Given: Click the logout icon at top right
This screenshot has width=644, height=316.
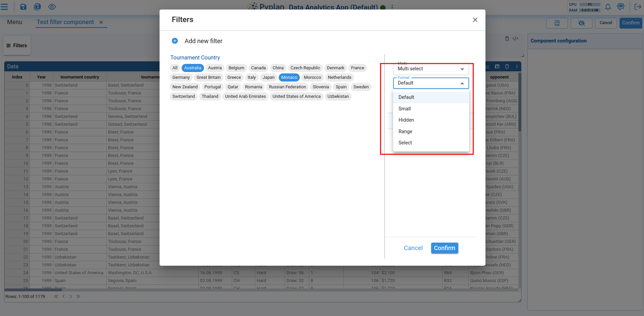Looking at the screenshot, I should (x=637, y=7).
